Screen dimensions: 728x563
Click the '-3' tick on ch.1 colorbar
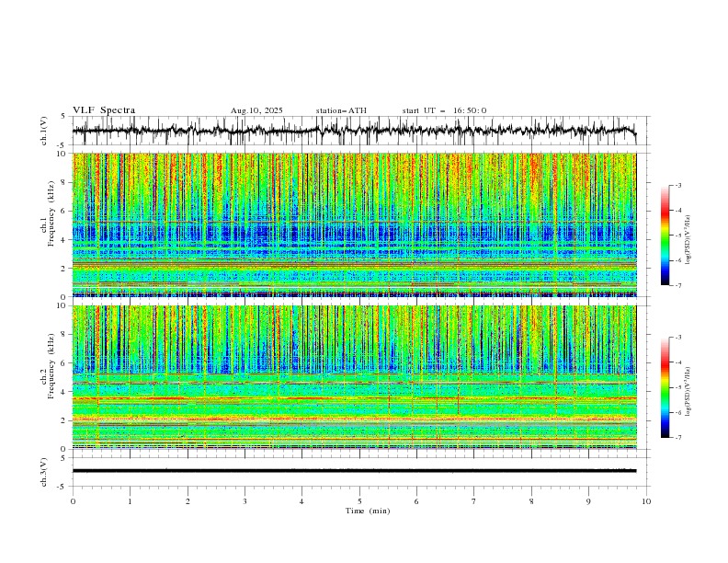677,185
